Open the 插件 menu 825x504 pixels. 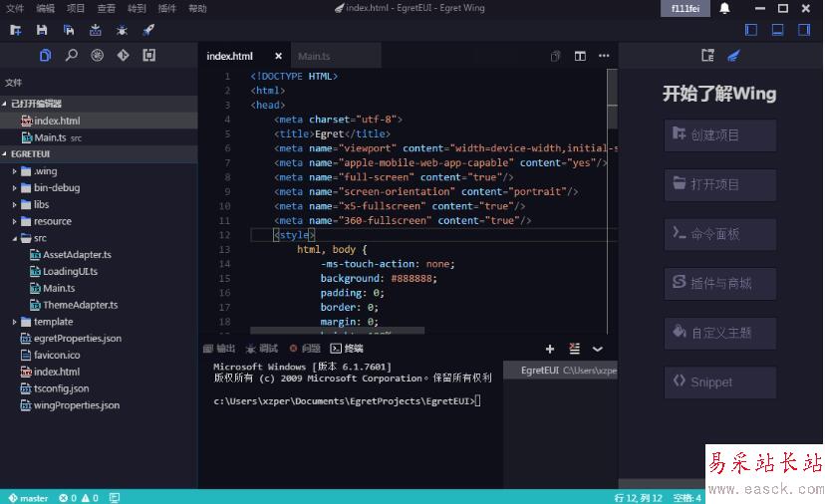[x=166, y=8]
